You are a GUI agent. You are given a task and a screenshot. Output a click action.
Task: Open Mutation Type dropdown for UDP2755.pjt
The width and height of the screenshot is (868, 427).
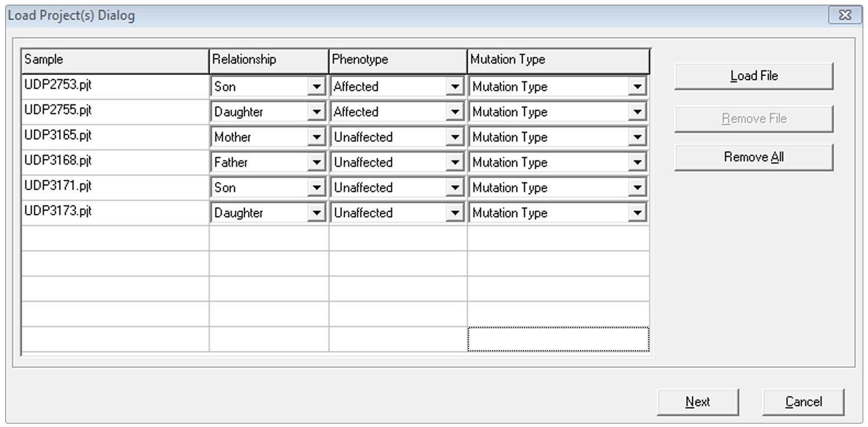637,112
